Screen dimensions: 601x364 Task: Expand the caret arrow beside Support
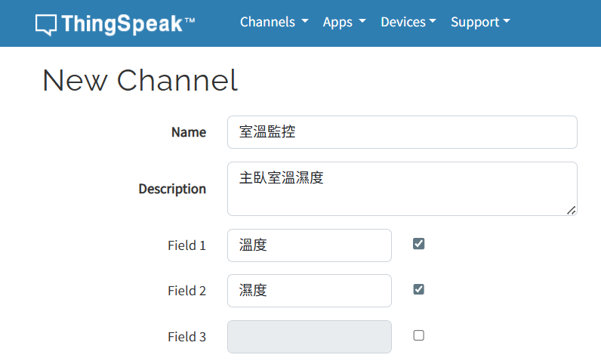pos(507,21)
